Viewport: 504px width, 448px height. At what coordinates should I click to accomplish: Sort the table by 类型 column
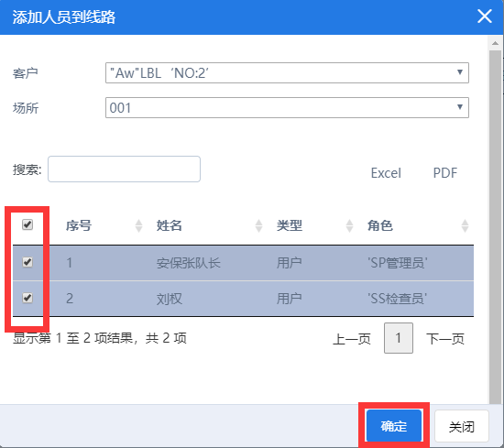coord(314,225)
